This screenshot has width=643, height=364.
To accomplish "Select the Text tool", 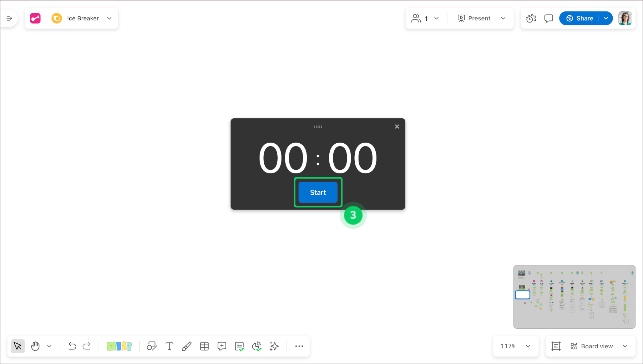I will 169,346.
